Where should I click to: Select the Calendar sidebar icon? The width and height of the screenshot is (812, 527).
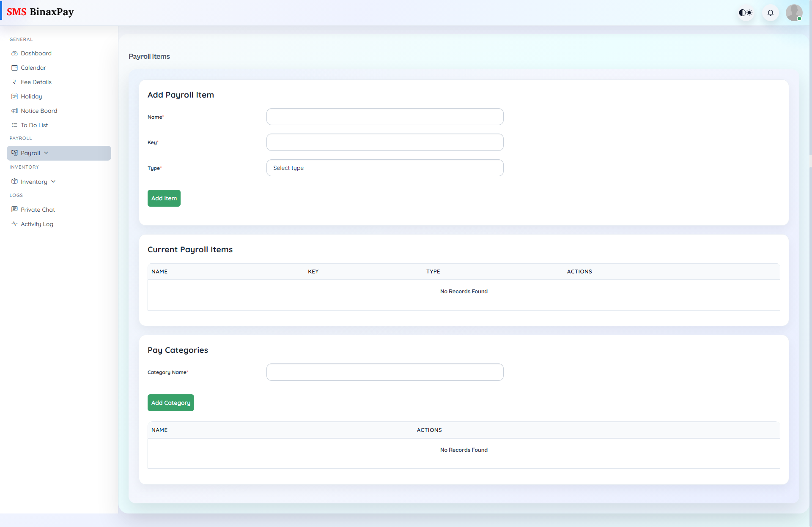15,68
